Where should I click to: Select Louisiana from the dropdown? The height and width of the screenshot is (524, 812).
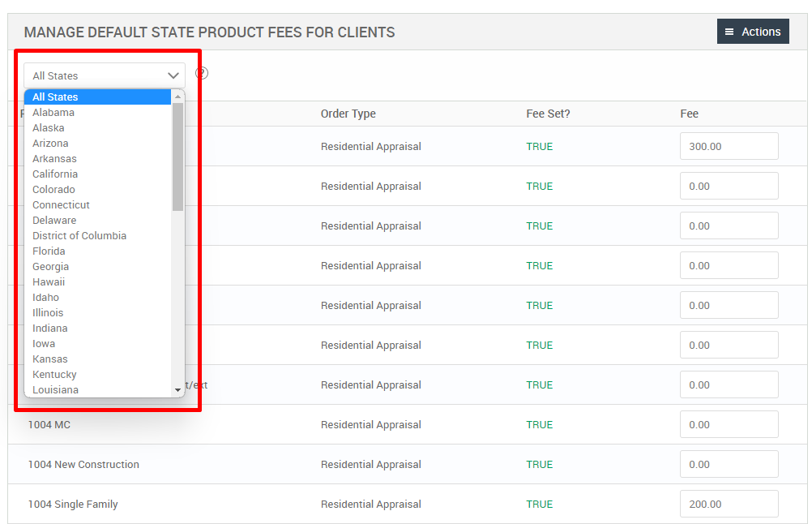point(98,390)
